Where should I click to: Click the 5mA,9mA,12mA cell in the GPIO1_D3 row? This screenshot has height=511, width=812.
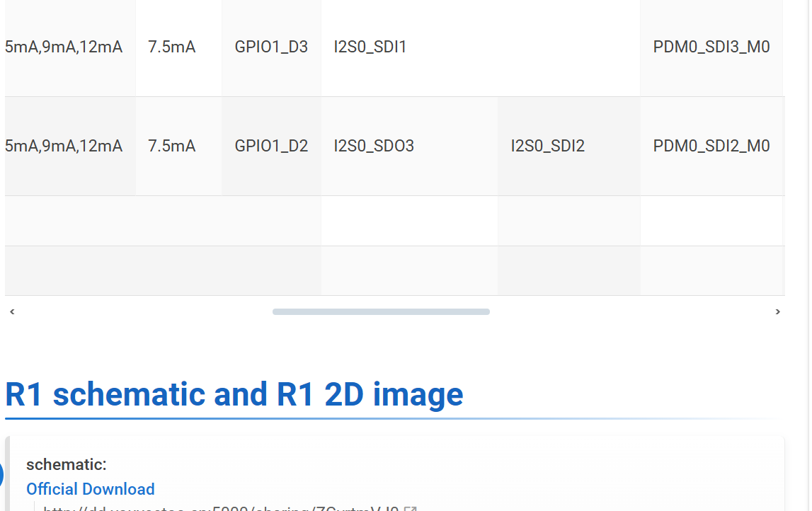64,47
